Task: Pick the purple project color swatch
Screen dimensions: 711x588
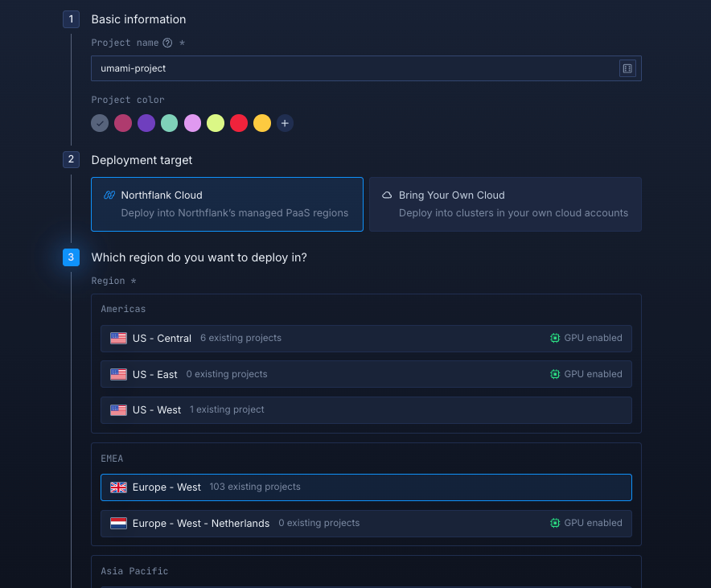Action: tap(146, 123)
